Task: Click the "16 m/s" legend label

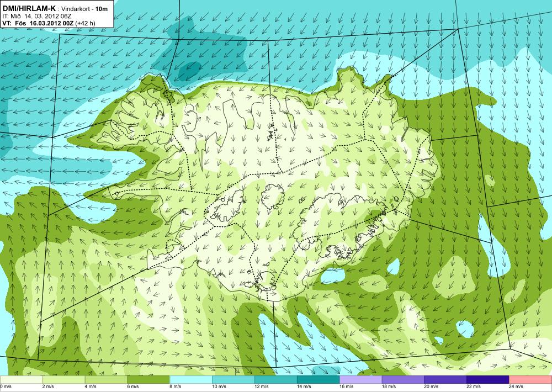Action: pyautogui.click(x=347, y=386)
